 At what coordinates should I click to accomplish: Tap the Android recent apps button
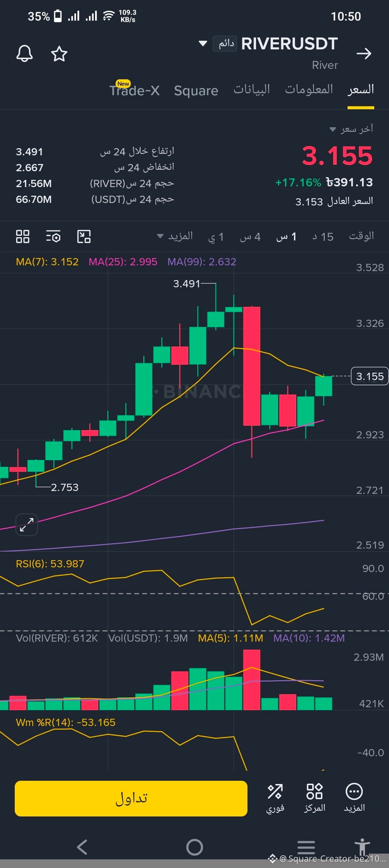[x=306, y=847]
